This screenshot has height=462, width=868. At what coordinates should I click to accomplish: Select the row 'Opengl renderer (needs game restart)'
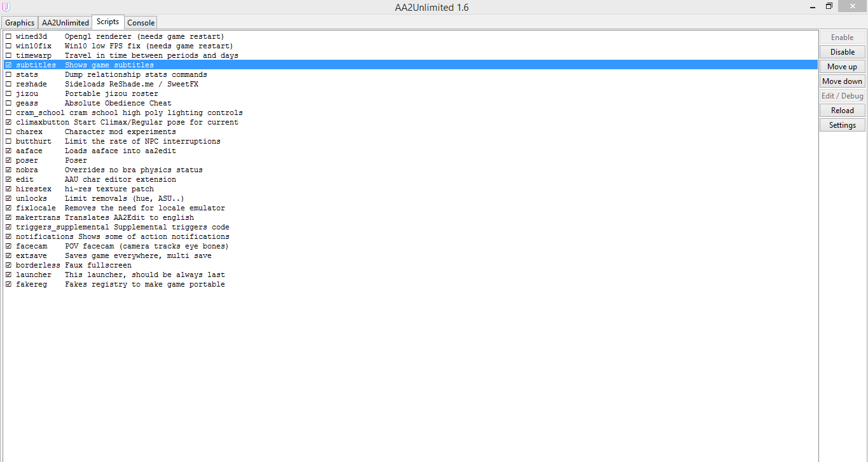tap(410, 36)
